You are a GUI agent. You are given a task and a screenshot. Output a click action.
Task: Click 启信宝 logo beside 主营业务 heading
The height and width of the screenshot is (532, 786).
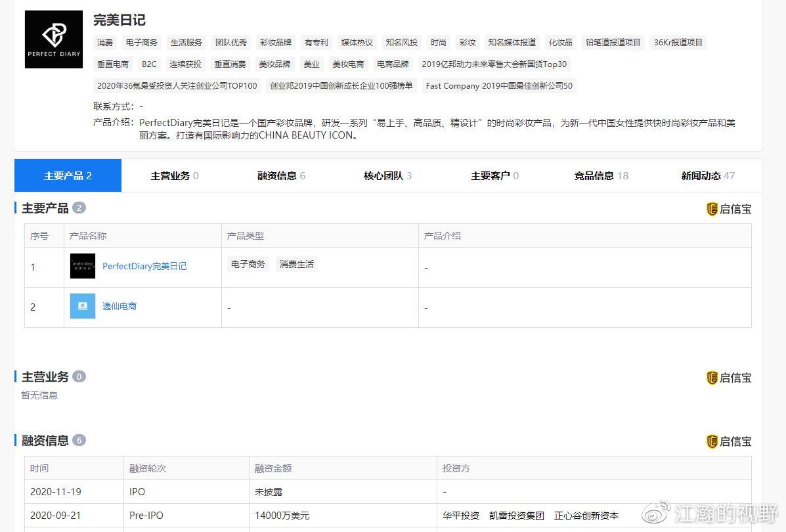click(728, 378)
